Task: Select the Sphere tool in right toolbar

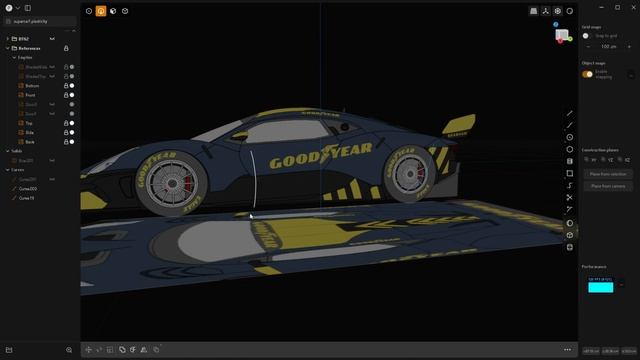Action: 570,223
